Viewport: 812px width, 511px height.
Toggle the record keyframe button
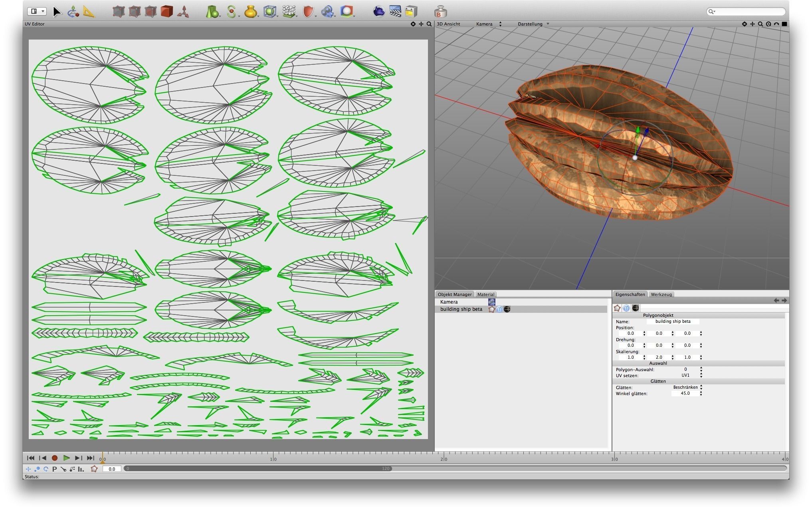(x=55, y=458)
